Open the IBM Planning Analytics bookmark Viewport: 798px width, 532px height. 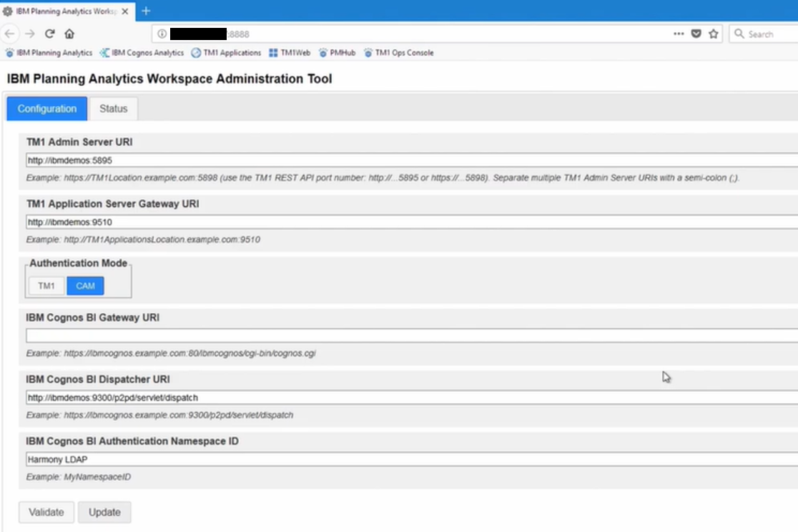click(x=49, y=52)
